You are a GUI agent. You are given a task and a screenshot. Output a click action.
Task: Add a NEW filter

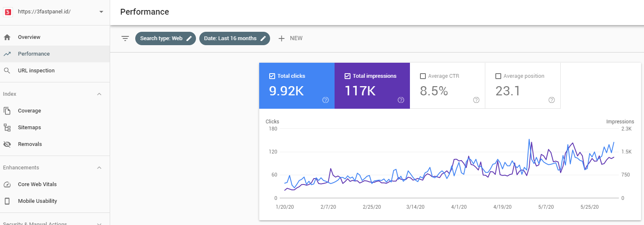pos(291,38)
